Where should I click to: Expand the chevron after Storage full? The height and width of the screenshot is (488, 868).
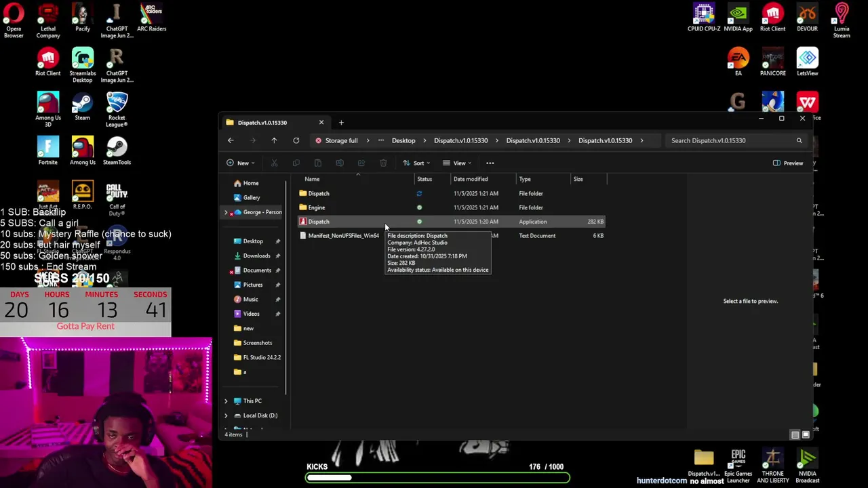tap(368, 140)
